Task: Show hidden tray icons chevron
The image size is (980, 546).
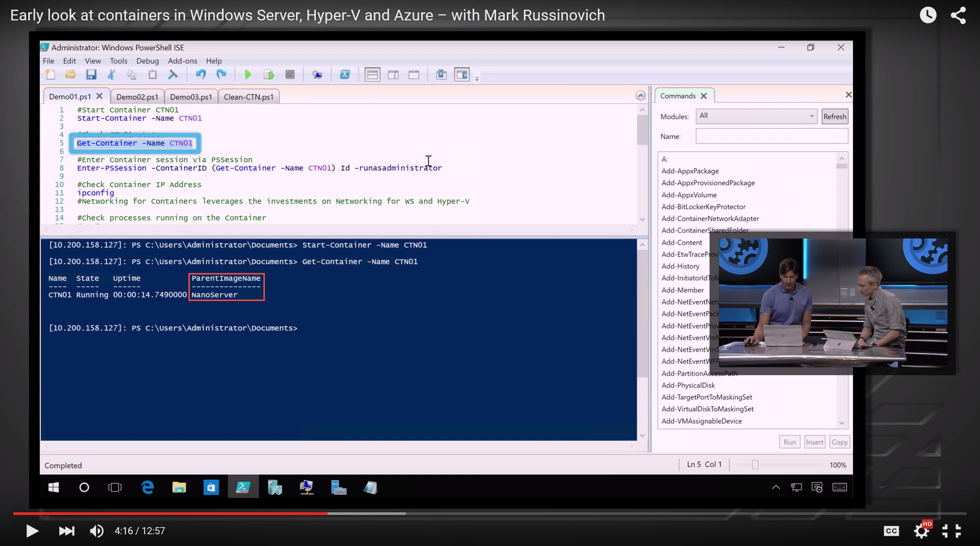Action: pyautogui.click(x=776, y=487)
